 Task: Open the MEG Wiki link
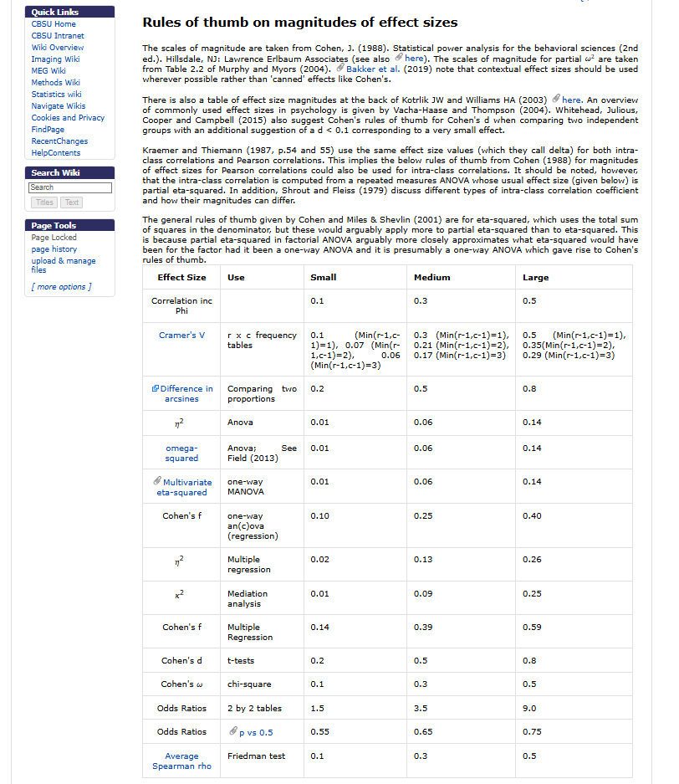click(48, 71)
